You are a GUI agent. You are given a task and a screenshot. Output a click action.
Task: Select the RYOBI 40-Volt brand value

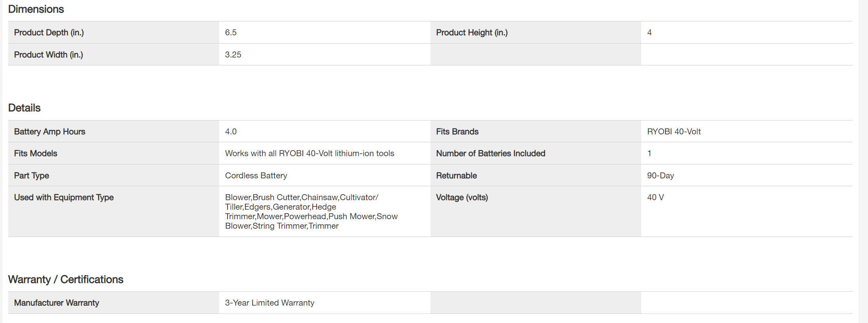[x=674, y=132]
